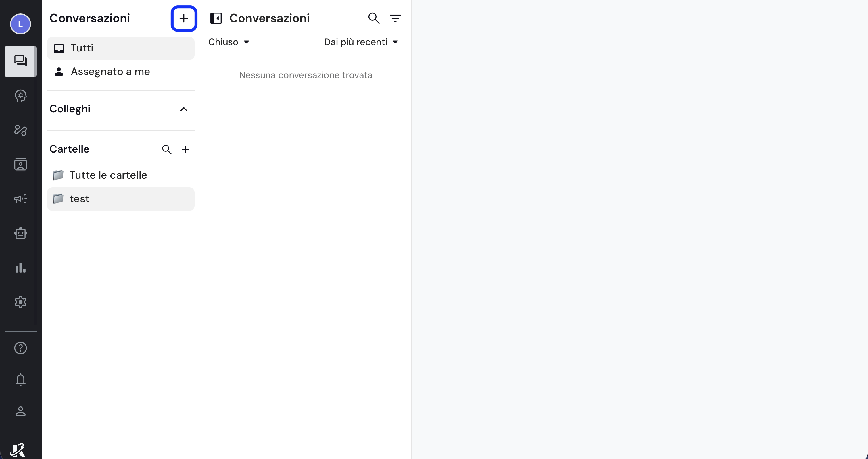Viewport: 868px width, 459px height.
Task: Search folders in Cartelle section
Action: point(167,150)
